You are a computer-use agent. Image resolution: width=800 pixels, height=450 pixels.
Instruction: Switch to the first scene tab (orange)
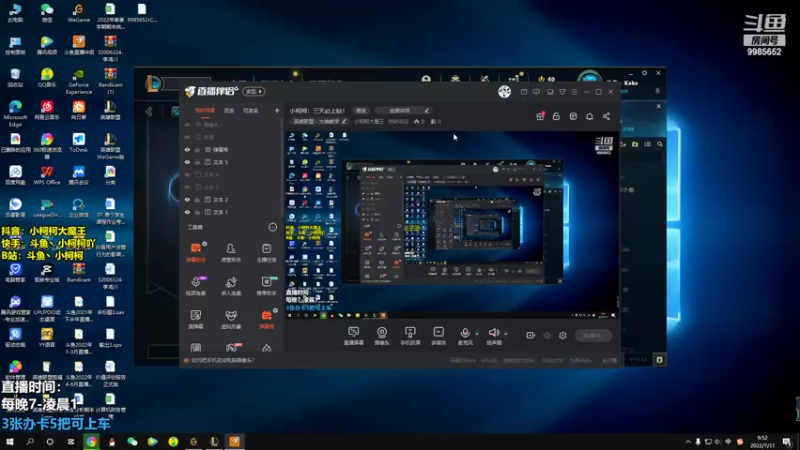205,111
